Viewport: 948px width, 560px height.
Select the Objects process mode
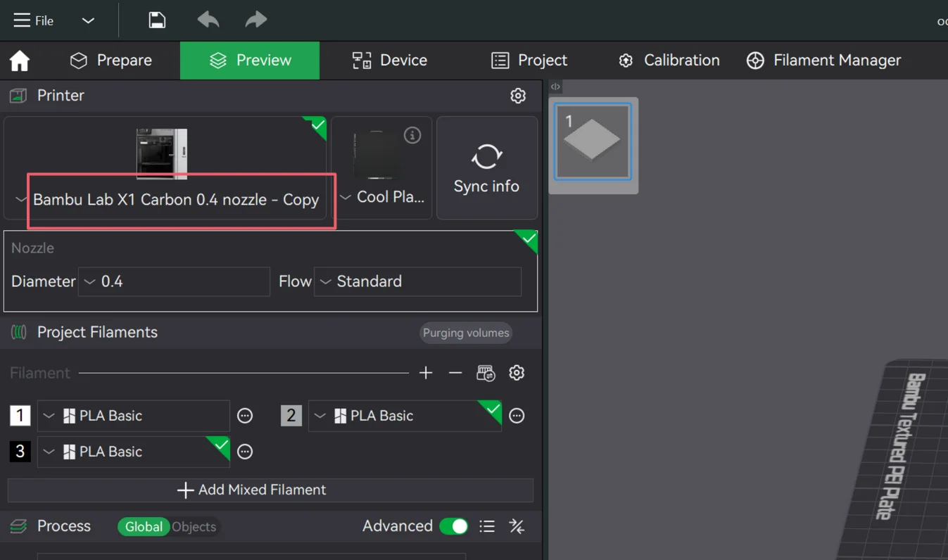[194, 527]
